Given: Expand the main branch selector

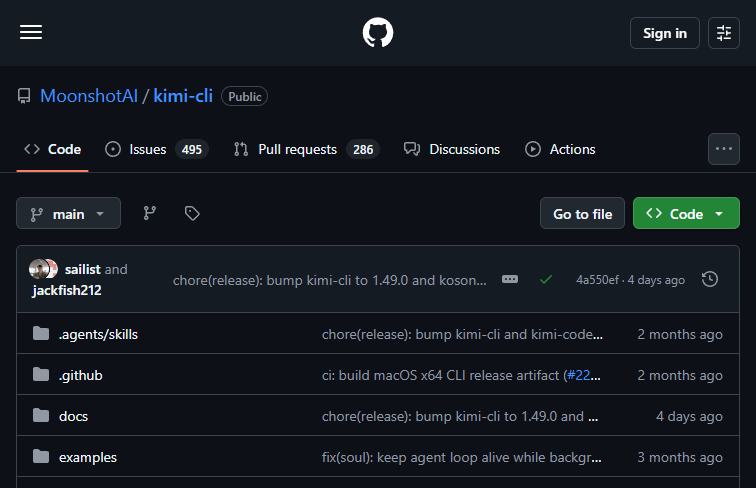Looking at the screenshot, I should pos(68,213).
